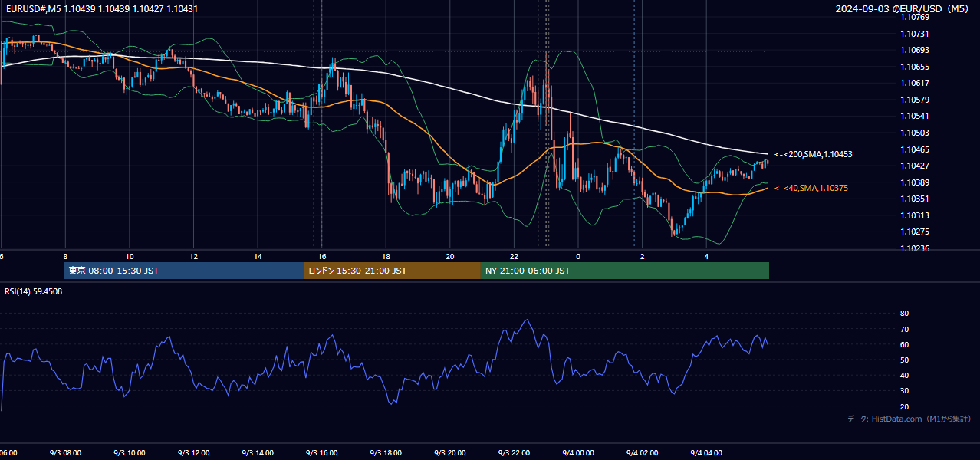Click hour mark 12 under the price chart
The height and width of the screenshot is (460, 980).
193,257
